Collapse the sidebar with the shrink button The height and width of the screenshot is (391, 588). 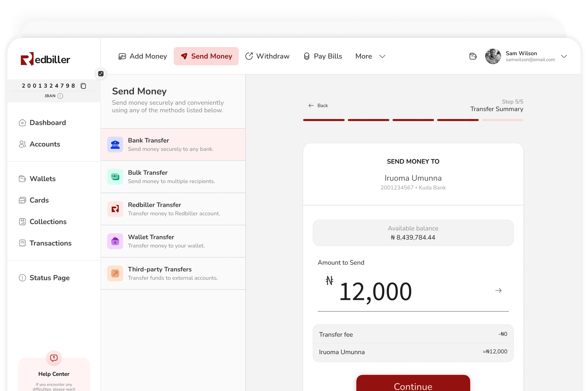(101, 74)
